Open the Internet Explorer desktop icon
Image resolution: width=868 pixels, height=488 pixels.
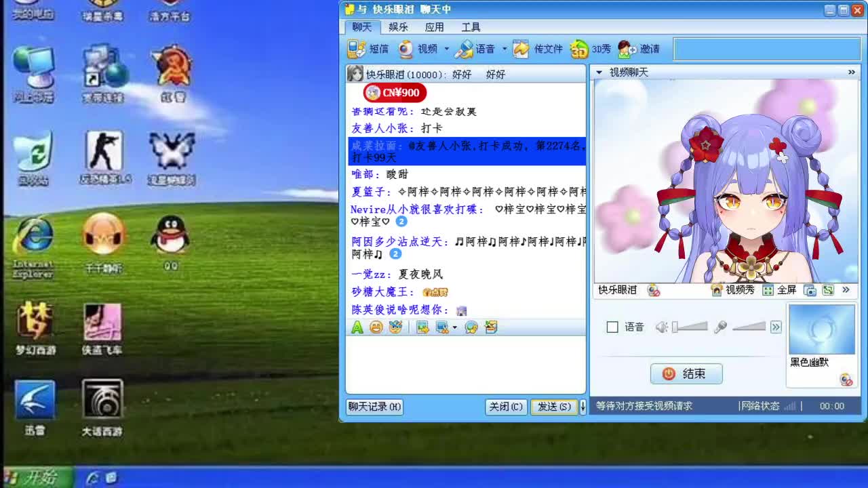click(x=33, y=247)
